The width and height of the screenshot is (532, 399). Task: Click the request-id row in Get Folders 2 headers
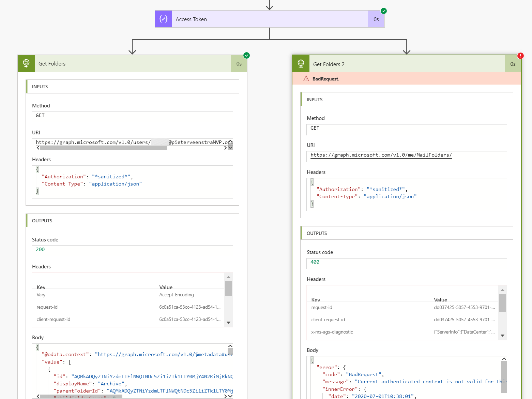pos(403,308)
